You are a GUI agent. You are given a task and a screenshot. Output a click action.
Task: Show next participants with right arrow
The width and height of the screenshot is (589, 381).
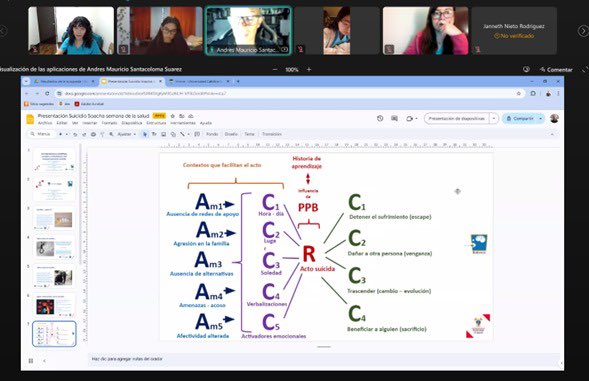pyautogui.click(x=583, y=31)
